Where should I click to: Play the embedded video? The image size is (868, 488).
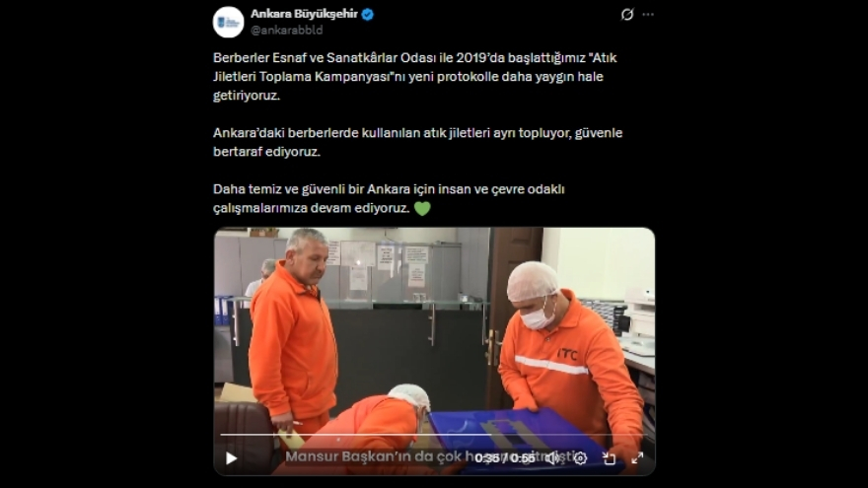click(232, 458)
